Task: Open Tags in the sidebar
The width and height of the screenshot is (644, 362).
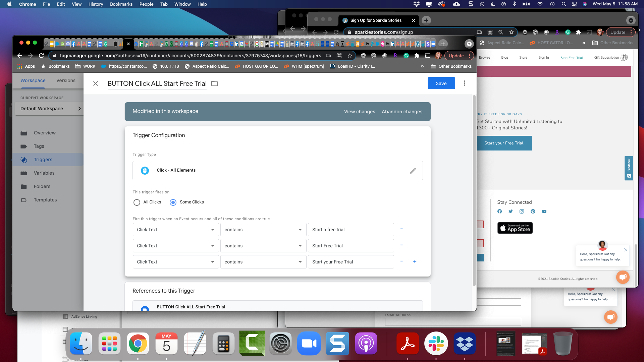Action: coord(39,146)
